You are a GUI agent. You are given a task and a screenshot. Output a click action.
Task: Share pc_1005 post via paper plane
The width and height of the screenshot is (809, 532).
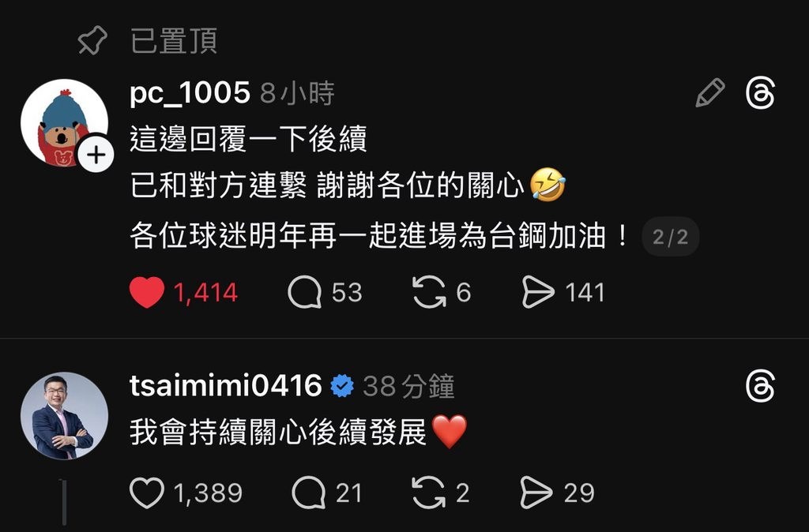pos(538,292)
